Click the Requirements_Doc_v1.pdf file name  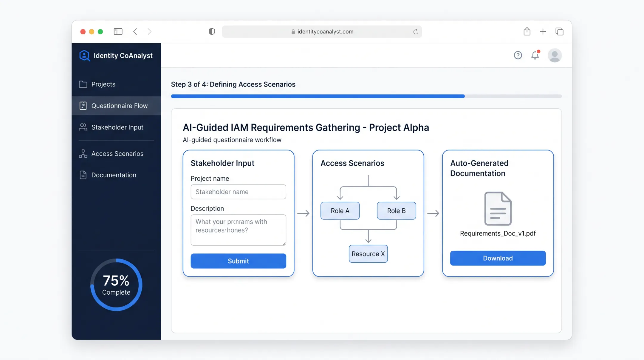[x=498, y=233]
